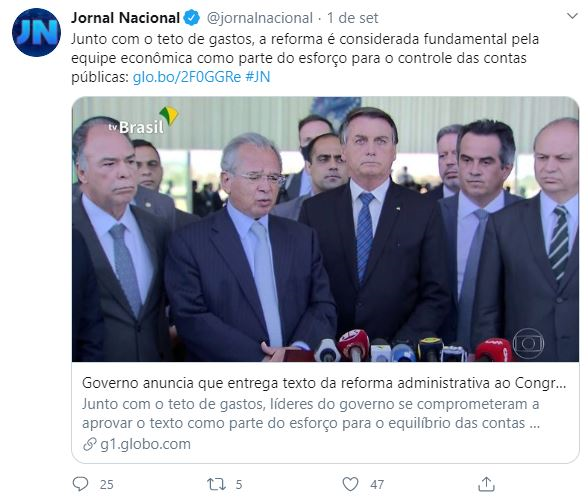The image size is (588, 498).
Task: Select the #JN hashtag
Action: [x=258, y=77]
